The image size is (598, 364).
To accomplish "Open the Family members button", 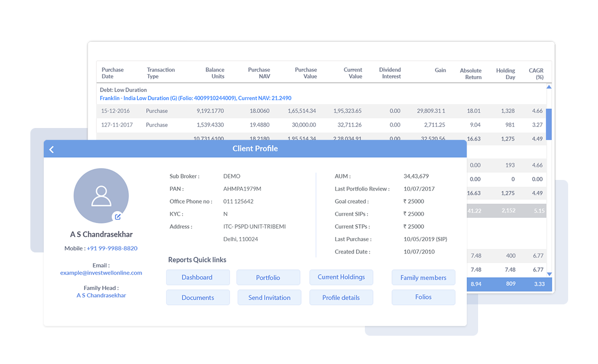I will (423, 277).
